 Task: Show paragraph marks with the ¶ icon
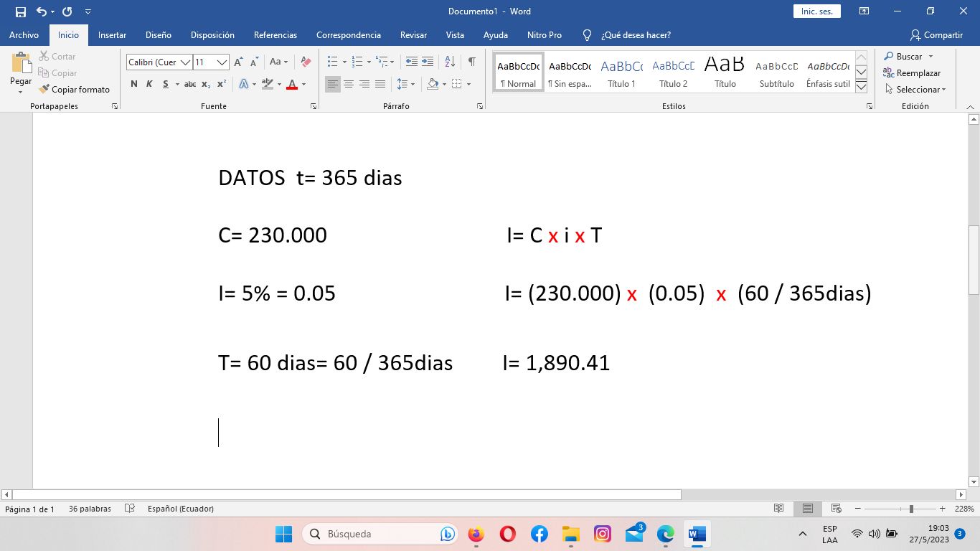pos(471,62)
